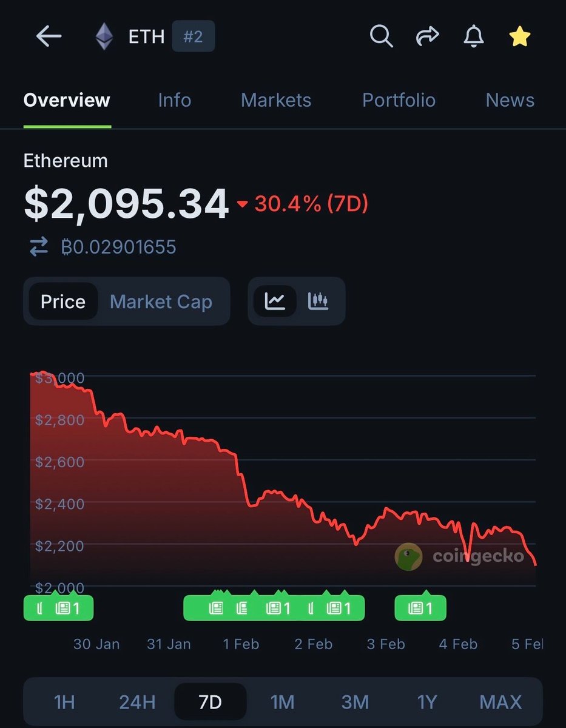Tap the back arrow icon
566x728 pixels.
pos(49,37)
